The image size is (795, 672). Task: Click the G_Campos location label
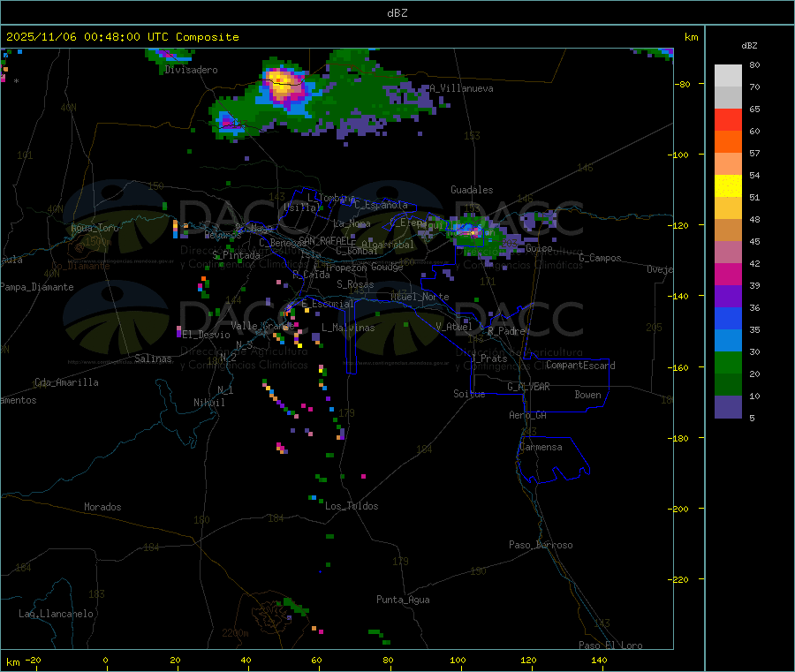tap(600, 258)
